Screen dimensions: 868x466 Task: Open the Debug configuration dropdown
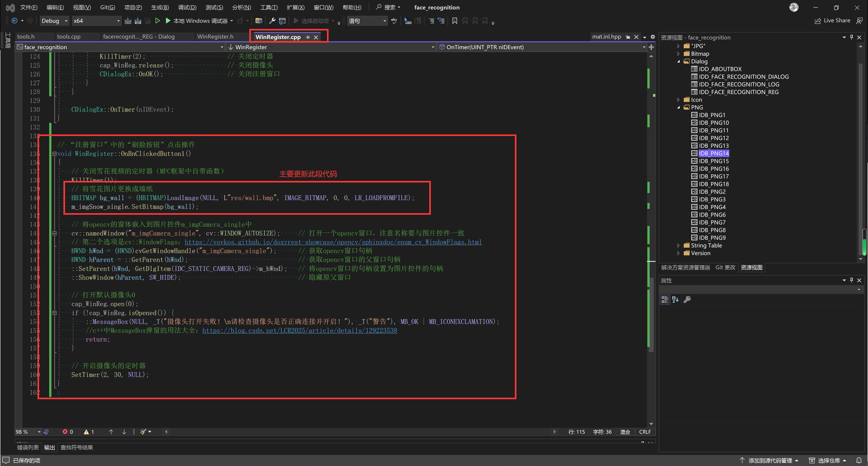(66, 21)
